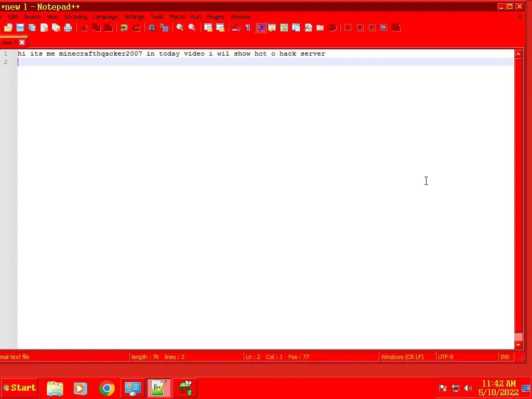Screen dimensions: 532x399
Task: Open the Macro menu
Action: (x=177, y=17)
